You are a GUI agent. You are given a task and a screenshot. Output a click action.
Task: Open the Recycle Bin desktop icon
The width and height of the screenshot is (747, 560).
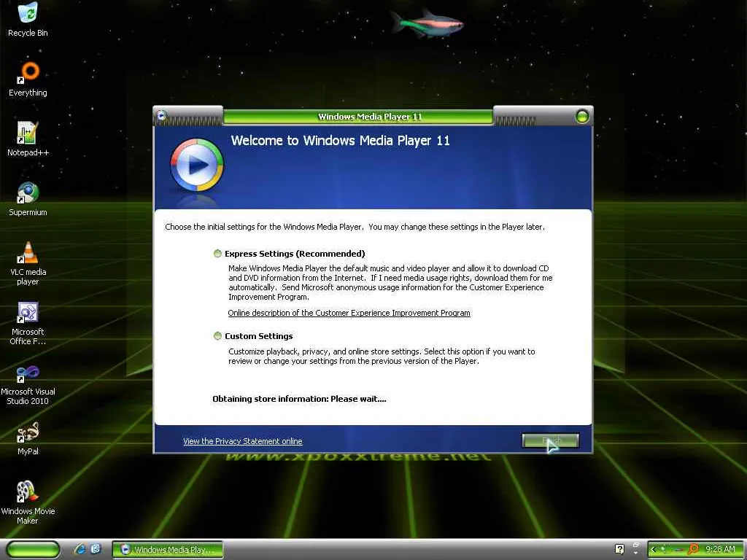28,20
